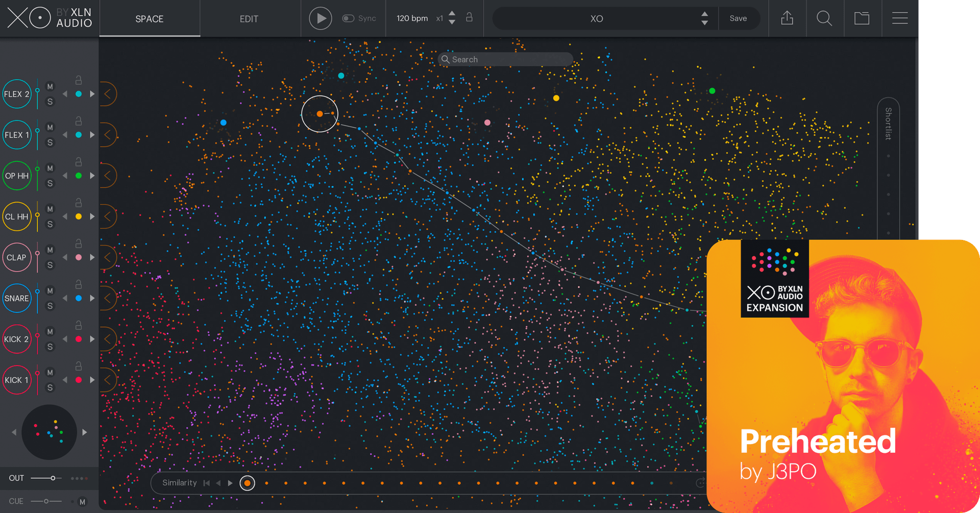Image resolution: width=980 pixels, height=513 pixels.
Task: Go to next OP HH sample
Action: (x=92, y=176)
